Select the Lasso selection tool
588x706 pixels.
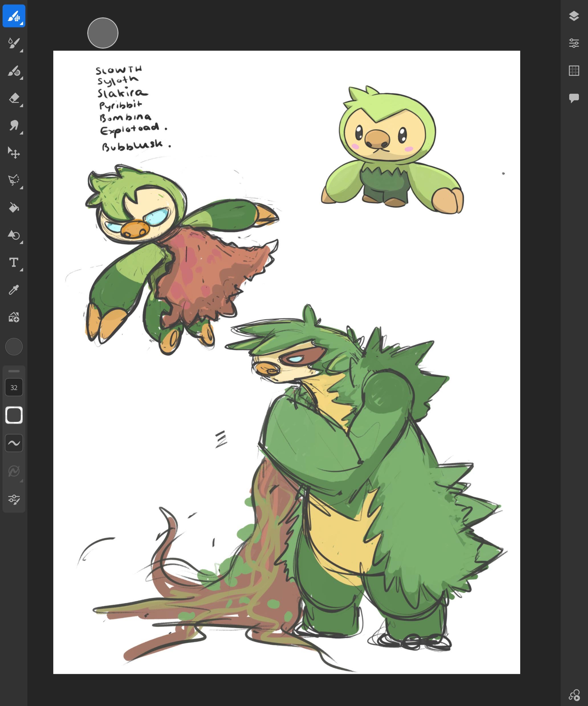tap(14, 180)
